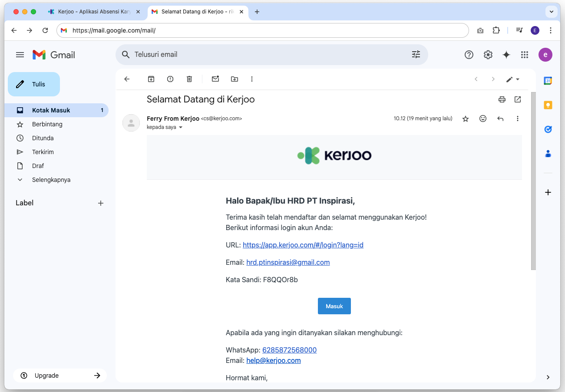The width and height of the screenshot is (565, 392).
Task: Expand the Selengkapnya sidebar section
Action: point(51,180)
